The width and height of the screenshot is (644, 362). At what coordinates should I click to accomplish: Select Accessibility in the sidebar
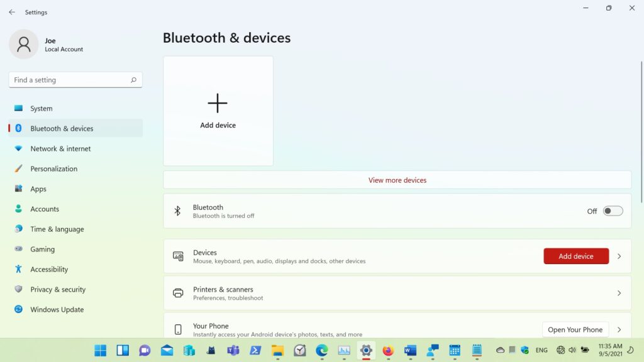[49, 270]
